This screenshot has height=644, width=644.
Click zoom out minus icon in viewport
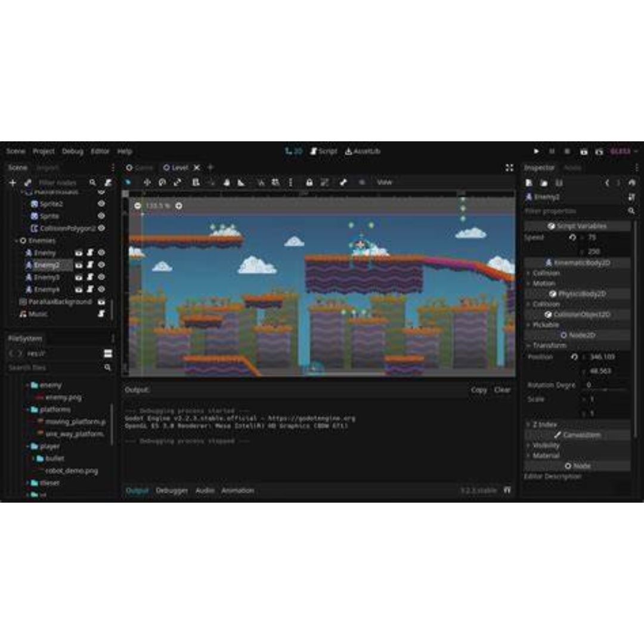coord(138,206)
